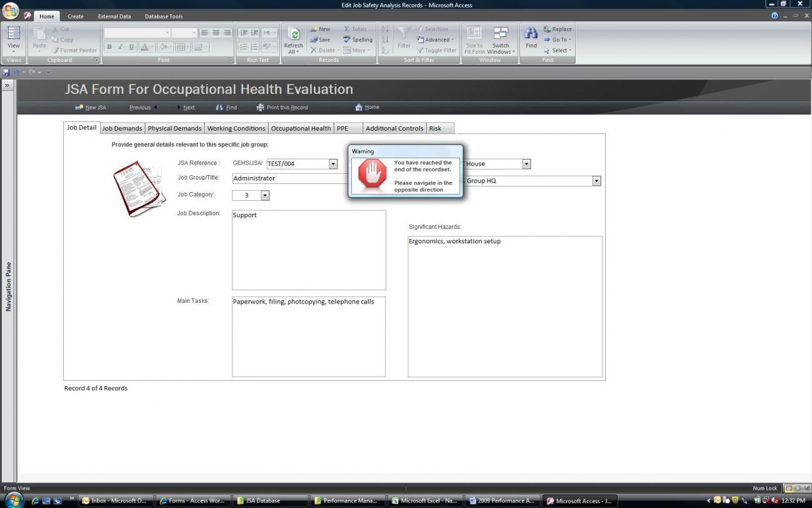Open the View button in ribbon
The image size is (812, 508).
13,39
